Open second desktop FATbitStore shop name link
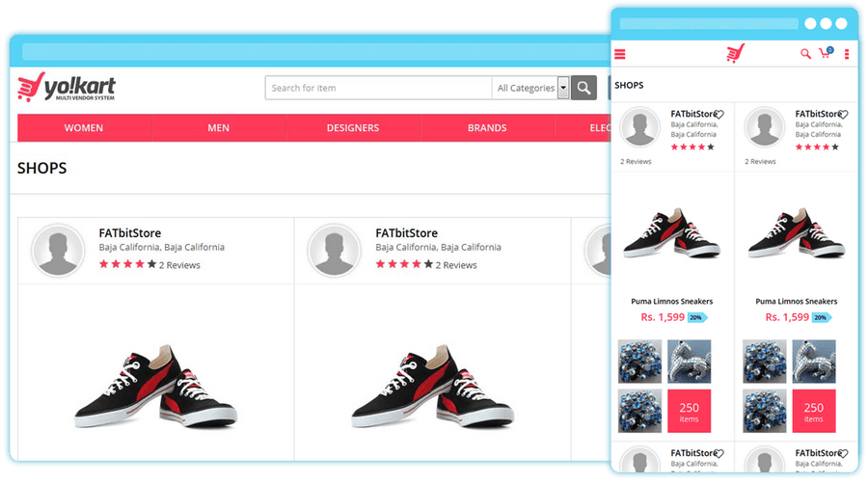The image size is (868, 483). click(406, 233)
